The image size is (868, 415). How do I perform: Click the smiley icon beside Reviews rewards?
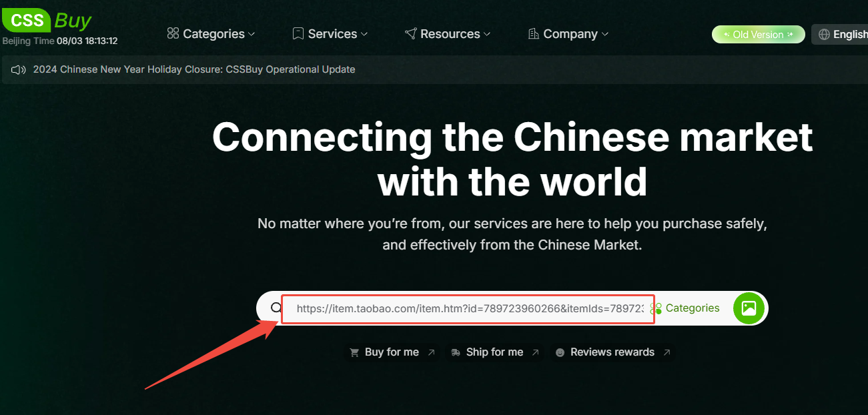(x=560, y=352)
